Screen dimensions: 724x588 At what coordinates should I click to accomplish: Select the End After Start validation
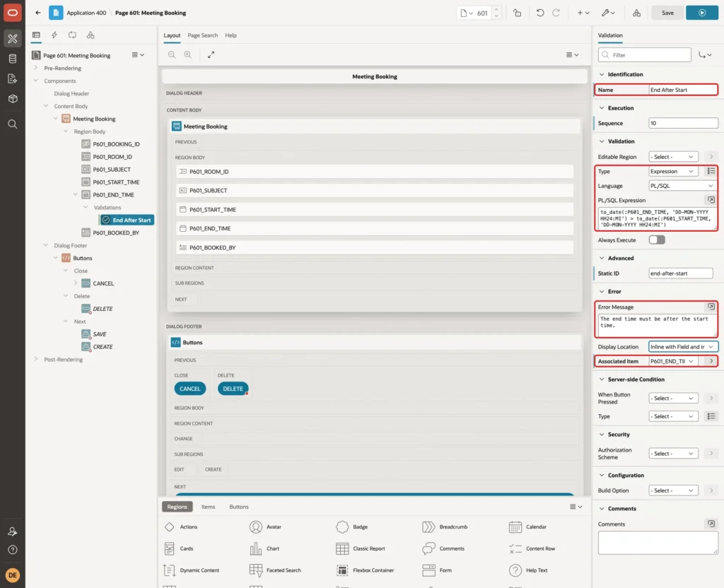(x=127, y=220)
